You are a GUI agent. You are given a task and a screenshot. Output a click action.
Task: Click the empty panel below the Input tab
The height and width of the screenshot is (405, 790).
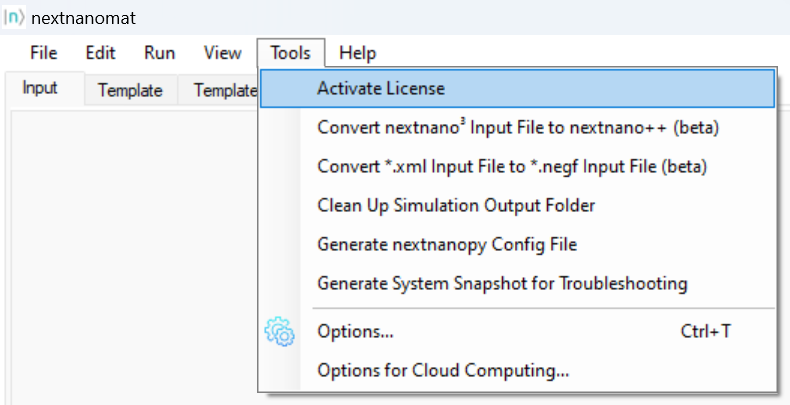coord(130,250)
